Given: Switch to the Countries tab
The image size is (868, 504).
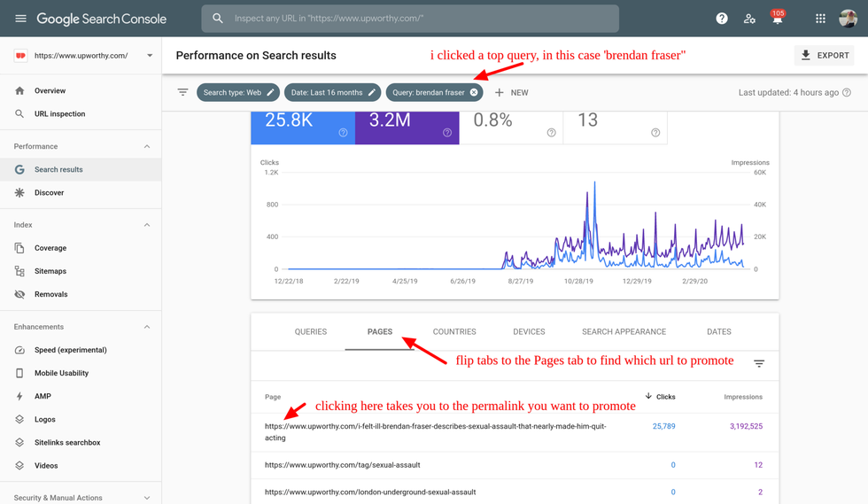Looking at the screenshot, I should 454,332.
